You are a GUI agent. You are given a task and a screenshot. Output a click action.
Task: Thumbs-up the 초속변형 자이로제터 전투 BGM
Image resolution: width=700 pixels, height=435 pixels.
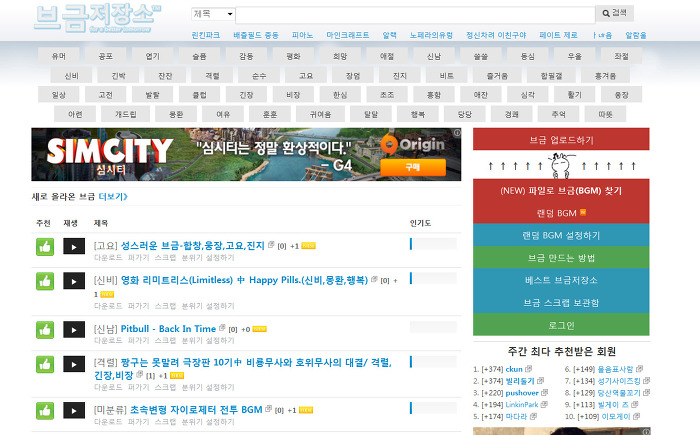45,411
